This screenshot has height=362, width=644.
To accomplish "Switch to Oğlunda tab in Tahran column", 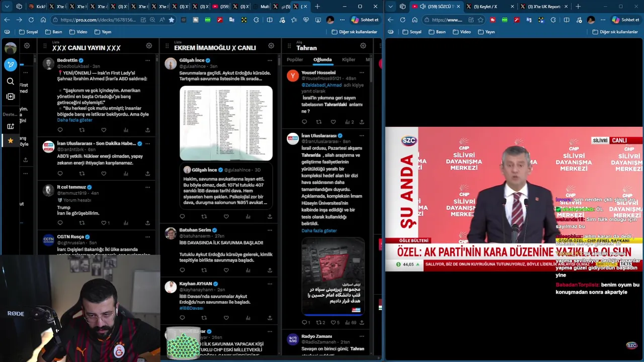I will pyautogui.click(x=323, y=60).
